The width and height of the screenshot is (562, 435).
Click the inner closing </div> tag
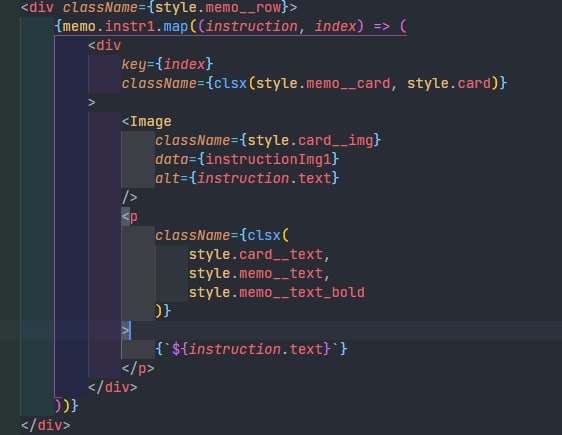click(x=113, y=387)
